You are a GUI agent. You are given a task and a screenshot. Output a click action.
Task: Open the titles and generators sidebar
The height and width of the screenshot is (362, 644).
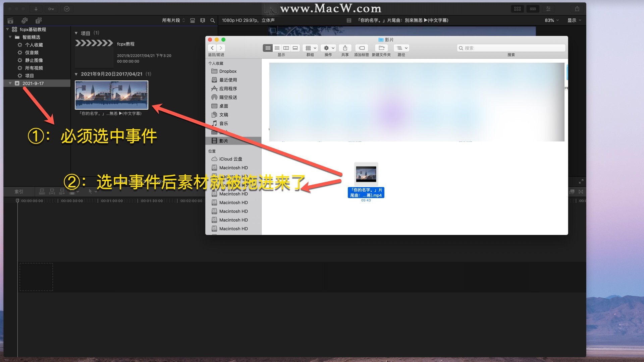tap(39, 20)
